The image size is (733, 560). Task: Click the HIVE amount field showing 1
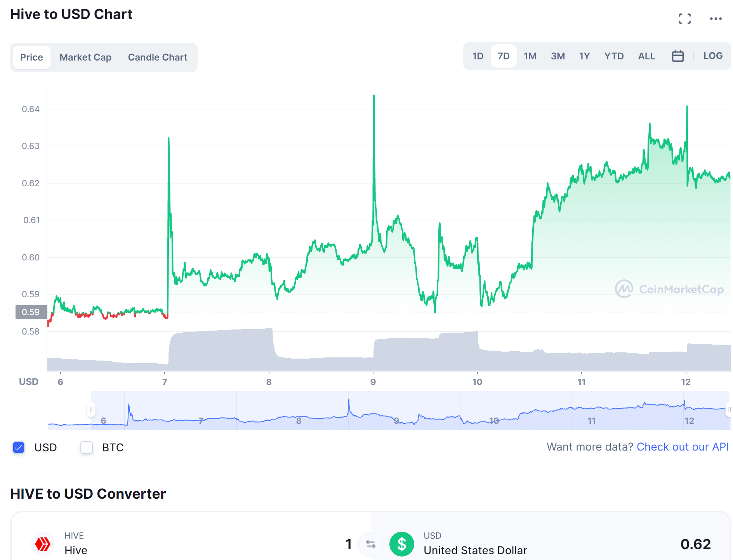[x=348, y=544]
